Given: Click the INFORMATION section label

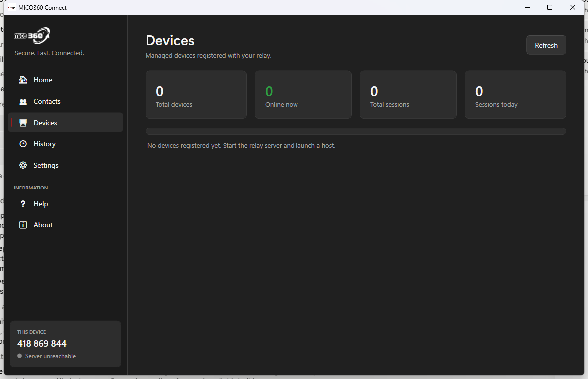Looking at the screenshot, I should 31,188.
